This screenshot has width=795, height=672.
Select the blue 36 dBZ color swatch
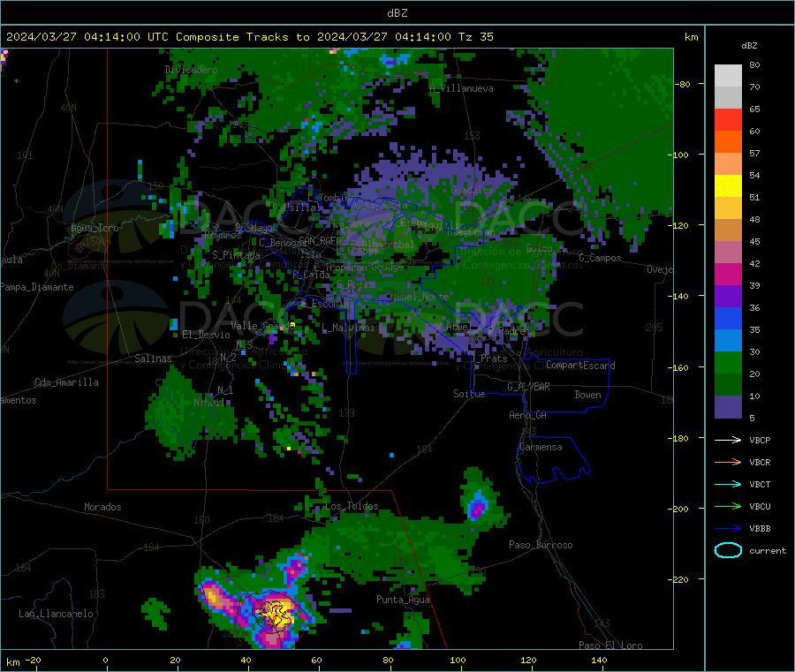coord(728,318)
